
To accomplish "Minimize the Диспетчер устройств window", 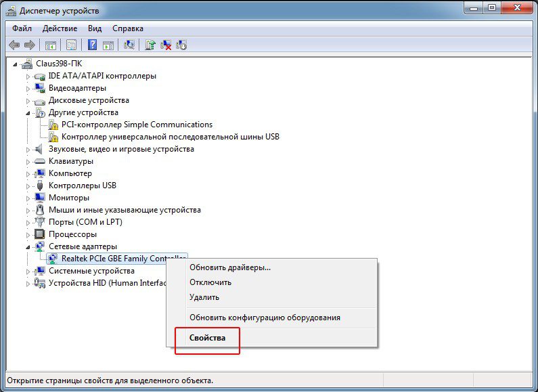I will 474,7.
